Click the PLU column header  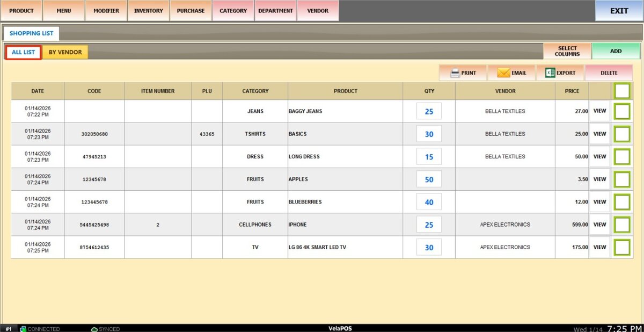[207, 91]
